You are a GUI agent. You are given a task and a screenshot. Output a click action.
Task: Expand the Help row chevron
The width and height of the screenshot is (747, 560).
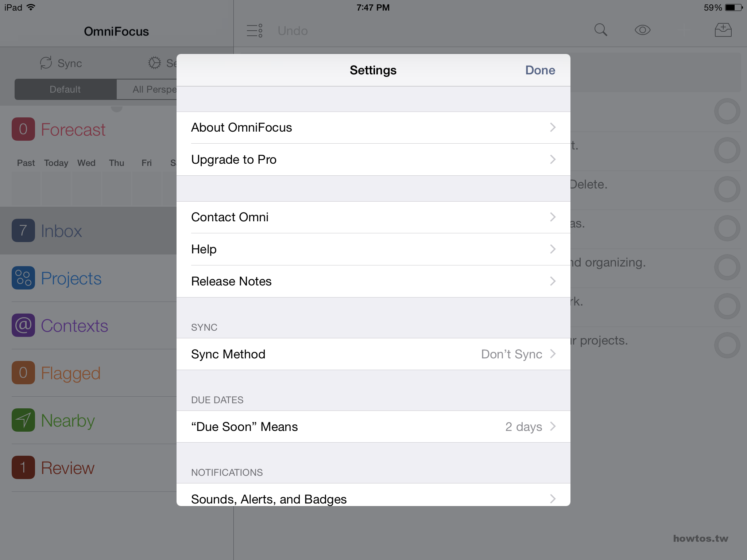coord(553,249)
